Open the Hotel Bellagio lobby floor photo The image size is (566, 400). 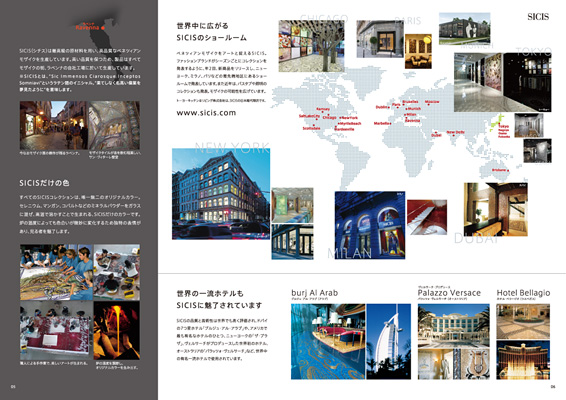pyautogui.click(x=523, y=321)
